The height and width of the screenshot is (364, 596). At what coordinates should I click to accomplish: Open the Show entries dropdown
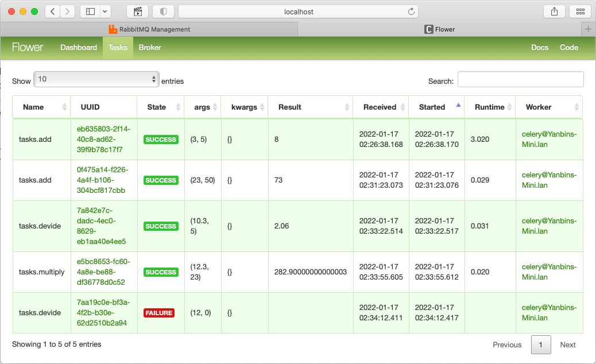coord(96,79)
